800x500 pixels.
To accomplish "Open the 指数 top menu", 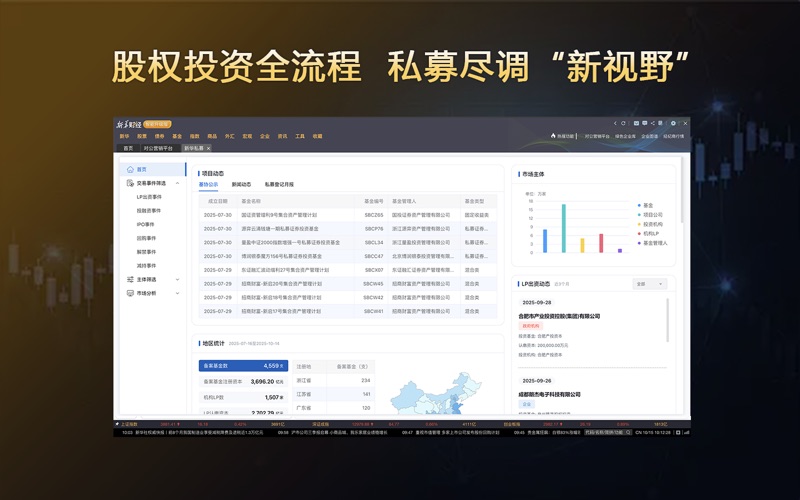I will click(x=194, y=136).
